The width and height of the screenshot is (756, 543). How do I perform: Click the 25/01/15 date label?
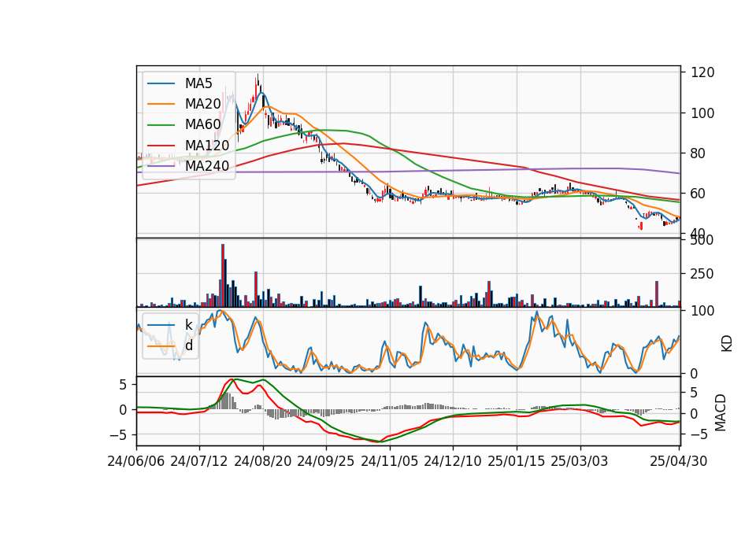(517, 461)
